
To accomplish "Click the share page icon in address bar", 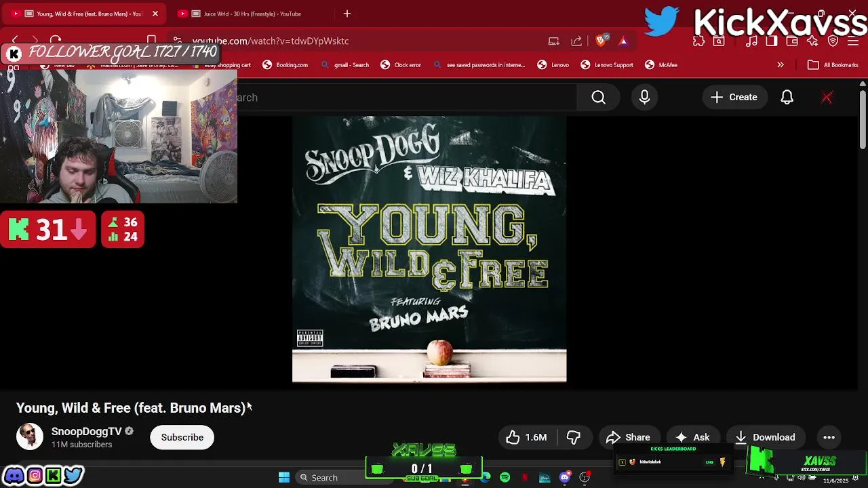I will [576, 41].
